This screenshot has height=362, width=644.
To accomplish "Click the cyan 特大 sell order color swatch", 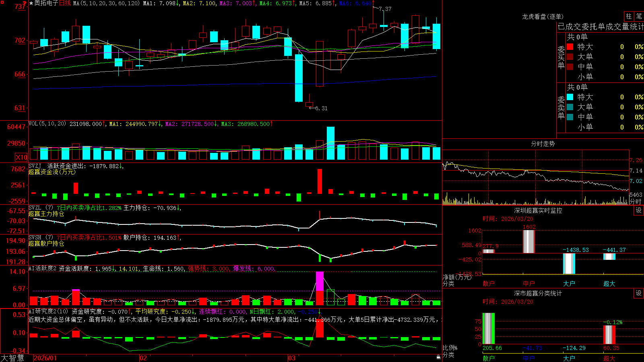I will tap(570, 97).
